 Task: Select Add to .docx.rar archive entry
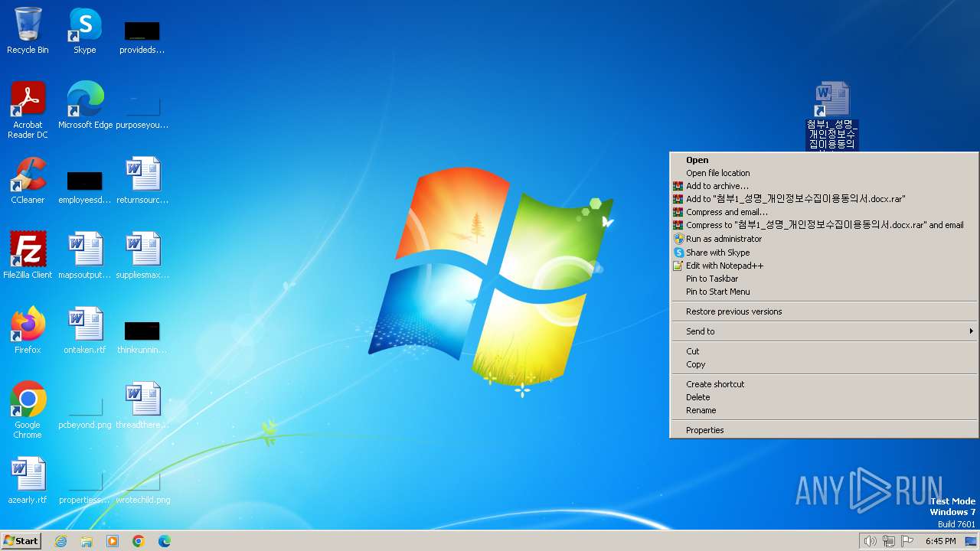click(824, 199)
